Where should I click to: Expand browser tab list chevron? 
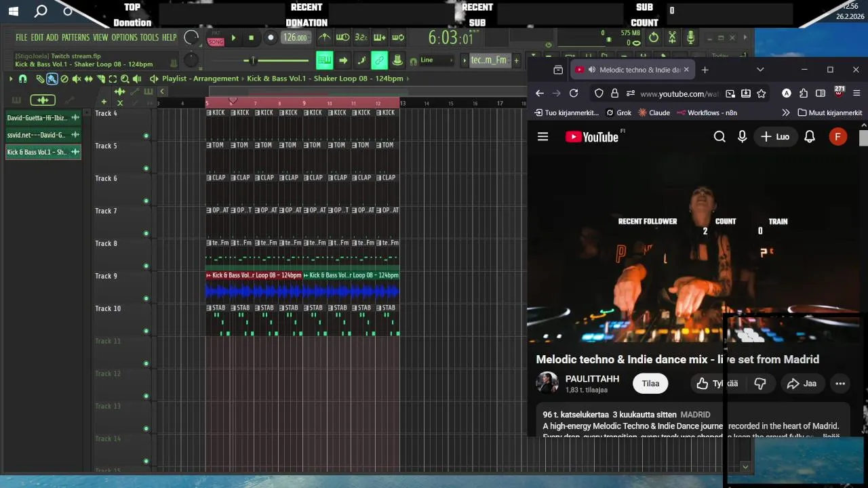coord(760,70)
